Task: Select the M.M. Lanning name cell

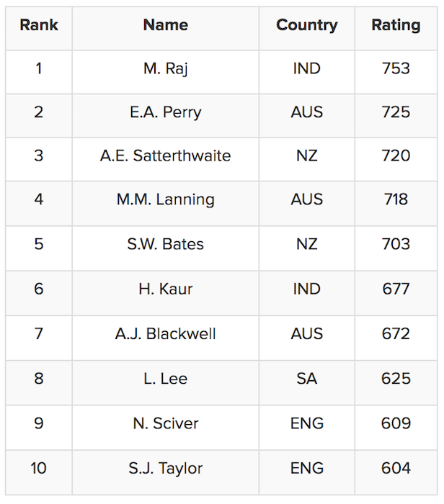Action: (x=166, y=200)
